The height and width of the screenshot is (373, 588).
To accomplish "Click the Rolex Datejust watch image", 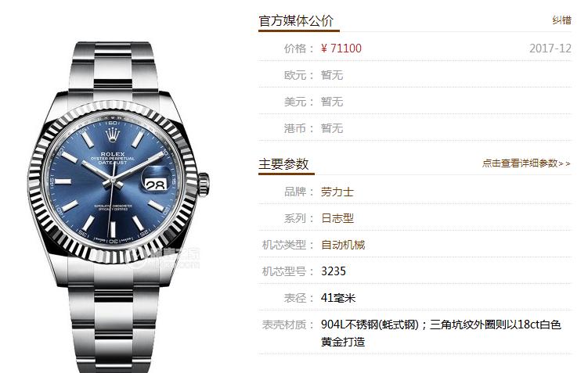I will point(118,207).
